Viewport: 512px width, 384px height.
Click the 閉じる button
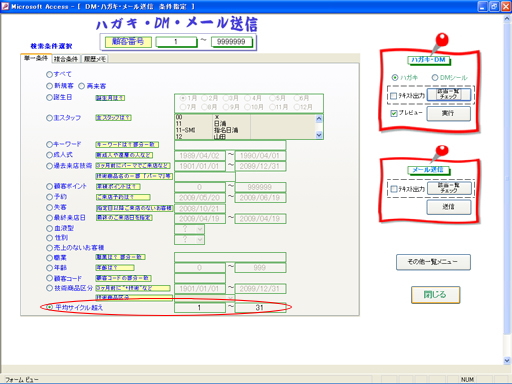coord(435,295)
